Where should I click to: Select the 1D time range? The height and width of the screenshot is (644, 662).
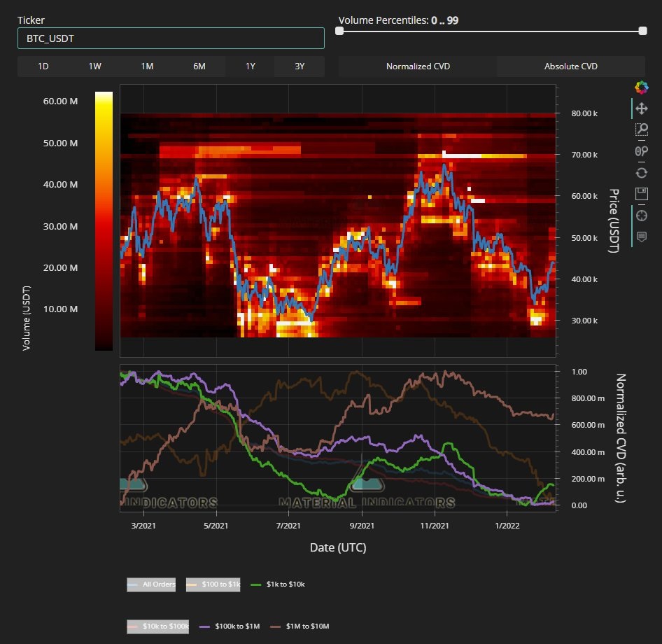point(43,66)
